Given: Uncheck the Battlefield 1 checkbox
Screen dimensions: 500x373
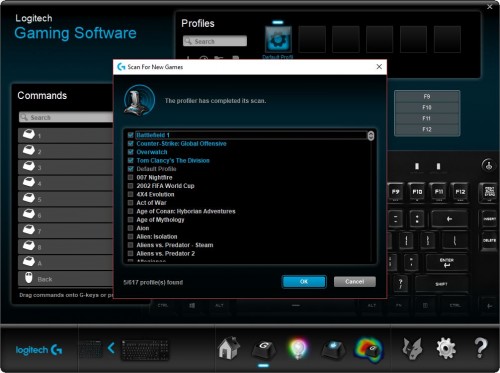Looking at the screenshot, I should (x=131, y=135).
